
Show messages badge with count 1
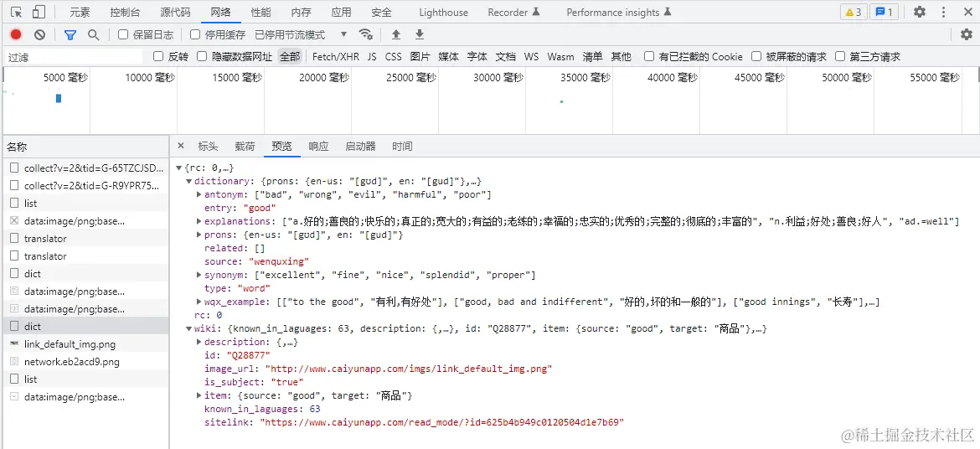point(885,12)
